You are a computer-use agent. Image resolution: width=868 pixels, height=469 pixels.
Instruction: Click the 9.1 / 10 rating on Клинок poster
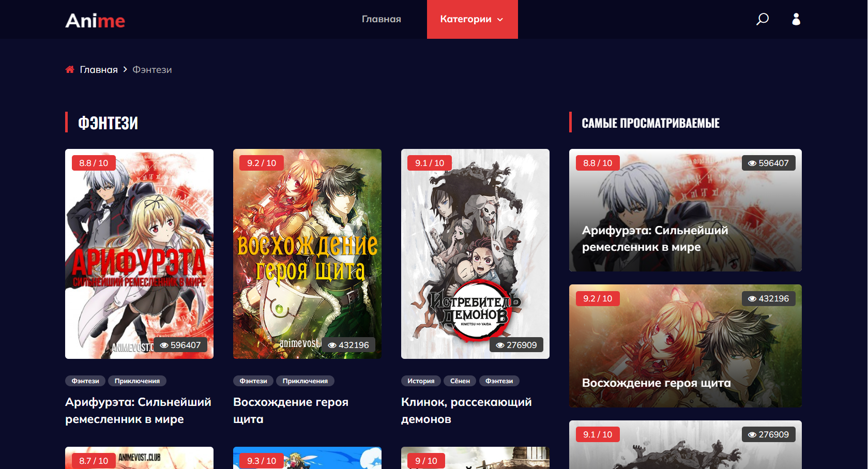tap(430, 163)
